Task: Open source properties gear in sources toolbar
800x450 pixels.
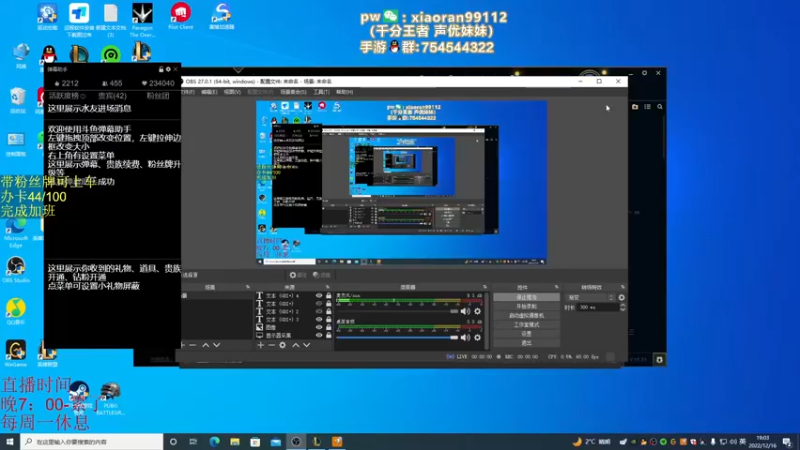Action: click(283, 345)
